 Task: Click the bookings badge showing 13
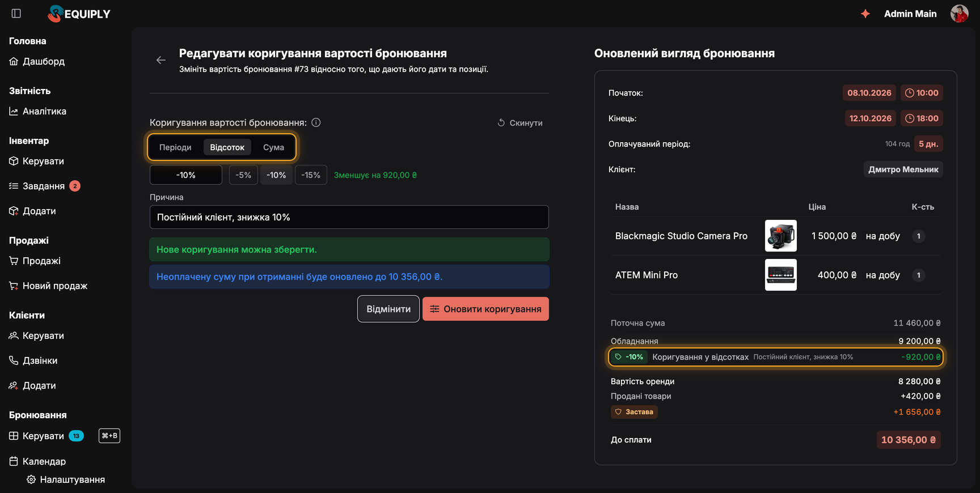pos(76,436)
